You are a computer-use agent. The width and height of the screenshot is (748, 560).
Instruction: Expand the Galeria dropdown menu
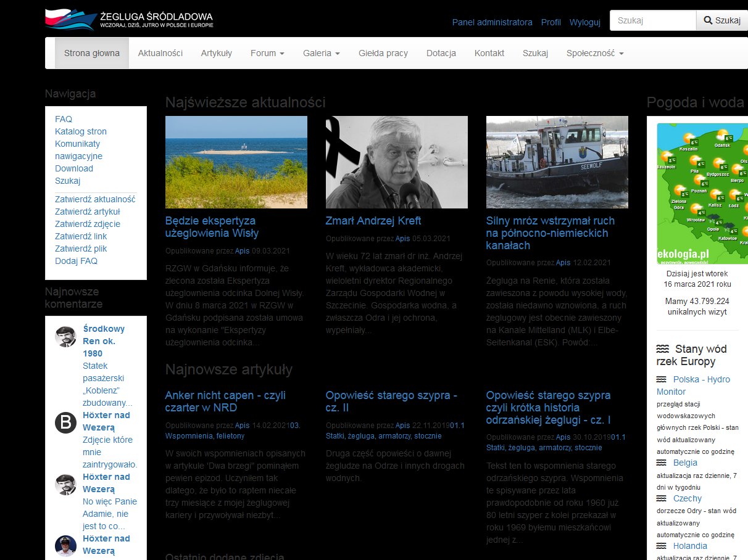tap(322, 53)
